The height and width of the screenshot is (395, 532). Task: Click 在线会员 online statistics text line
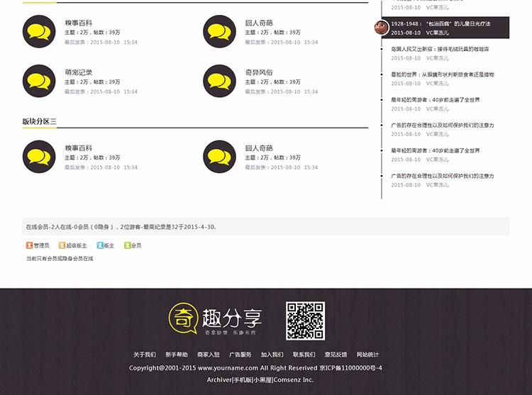(x=121, y=227)
